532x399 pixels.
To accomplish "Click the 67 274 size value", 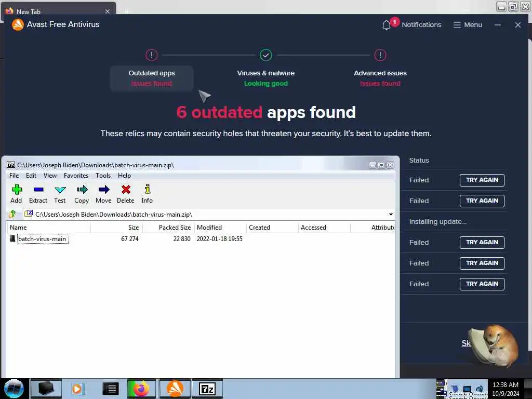I will click(x=129, y=239).
